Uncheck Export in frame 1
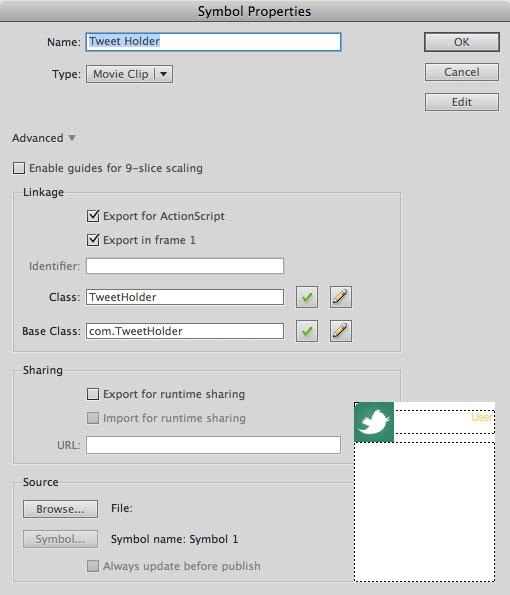510x595 pixels. coord(93,240)
